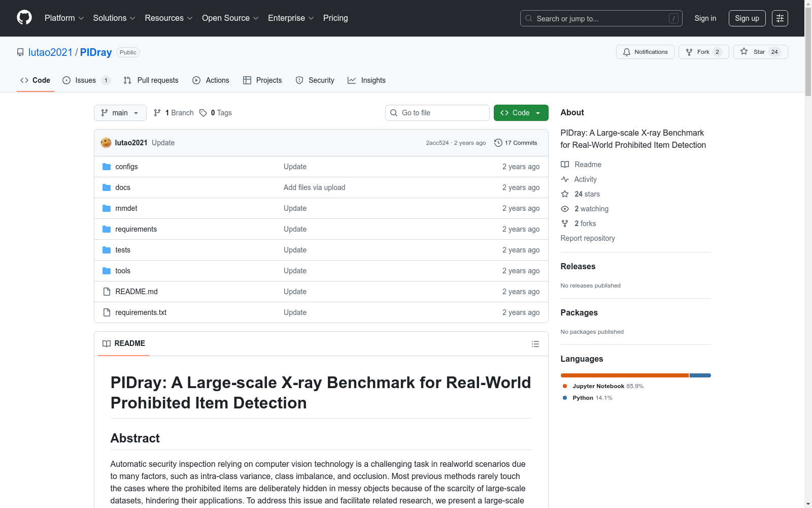Click the Python blue language bar segment
The image size is (812, 508).
[700, 375]
